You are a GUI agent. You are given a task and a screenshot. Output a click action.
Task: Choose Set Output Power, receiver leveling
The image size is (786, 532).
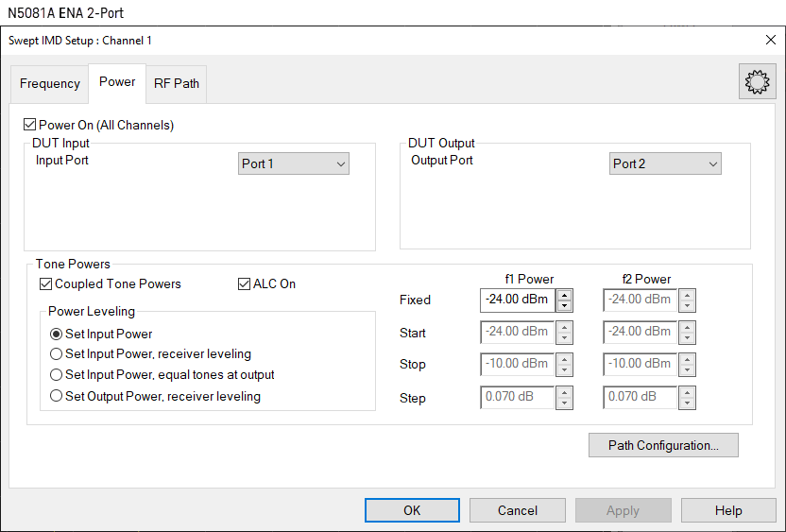pos(57,396)
